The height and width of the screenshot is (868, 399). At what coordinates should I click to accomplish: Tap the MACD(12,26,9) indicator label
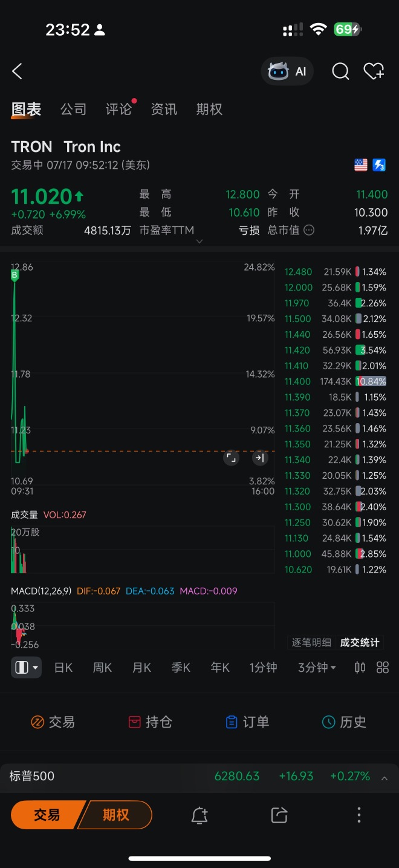tap(41, 591)
